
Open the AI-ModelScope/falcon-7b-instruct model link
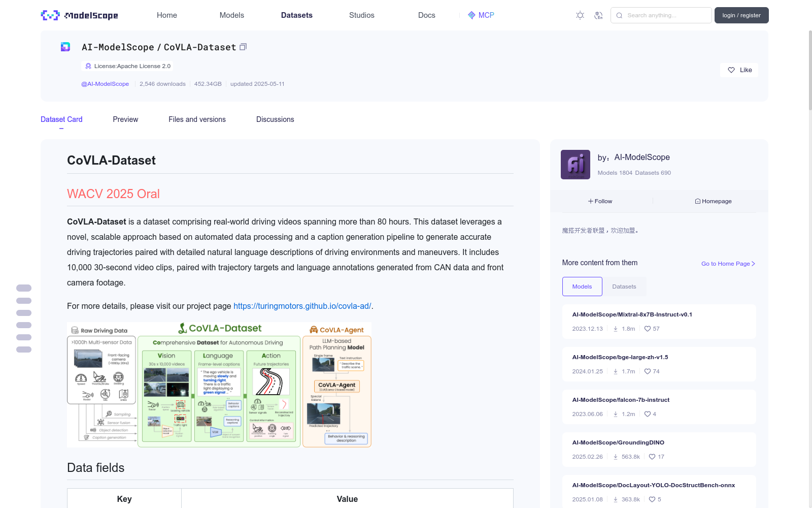click(x=621, y=400)
